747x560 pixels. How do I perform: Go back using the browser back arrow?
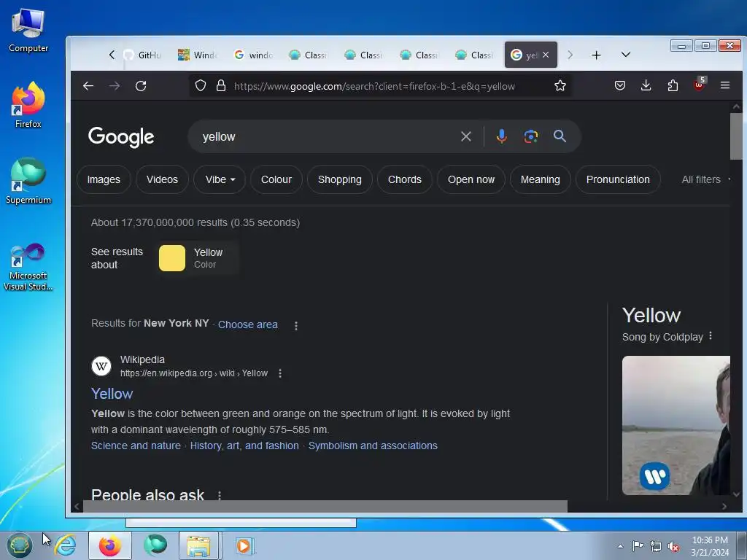click(88, 86)
